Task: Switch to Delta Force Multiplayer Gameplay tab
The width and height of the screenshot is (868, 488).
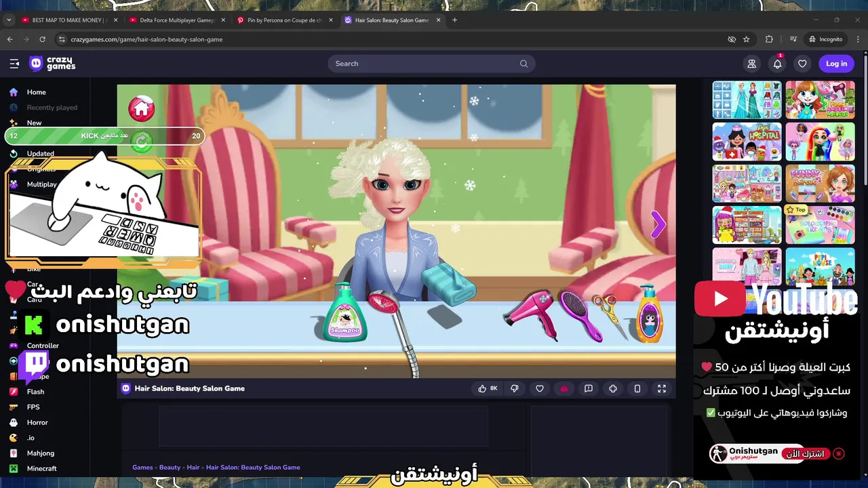Action: click(177, 20)
